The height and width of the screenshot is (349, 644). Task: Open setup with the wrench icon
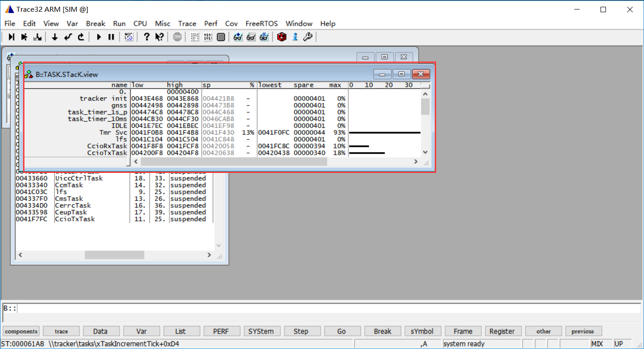click(x=308, y=37)
